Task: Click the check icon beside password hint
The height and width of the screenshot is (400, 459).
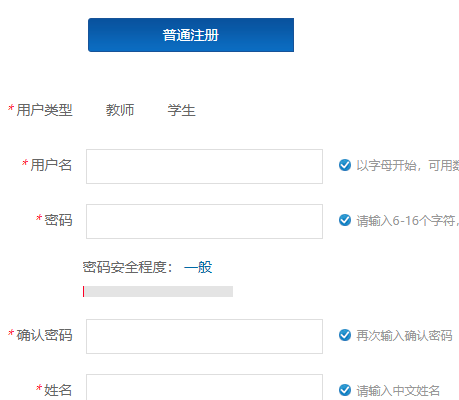Action: (345, 220)
